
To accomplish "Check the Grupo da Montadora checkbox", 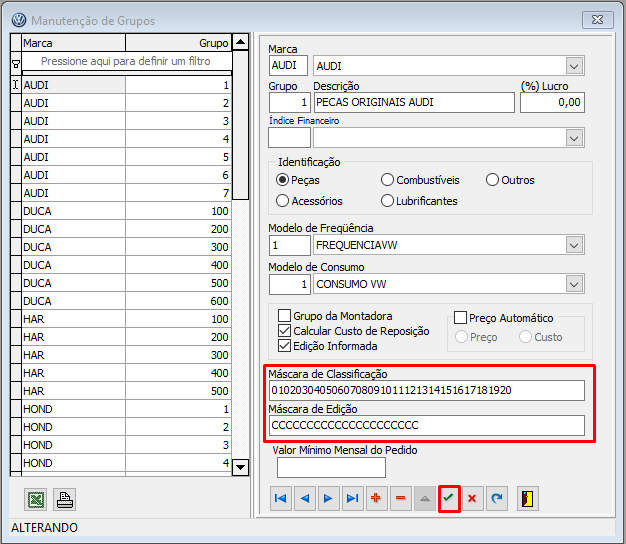I will pos(284,316).
